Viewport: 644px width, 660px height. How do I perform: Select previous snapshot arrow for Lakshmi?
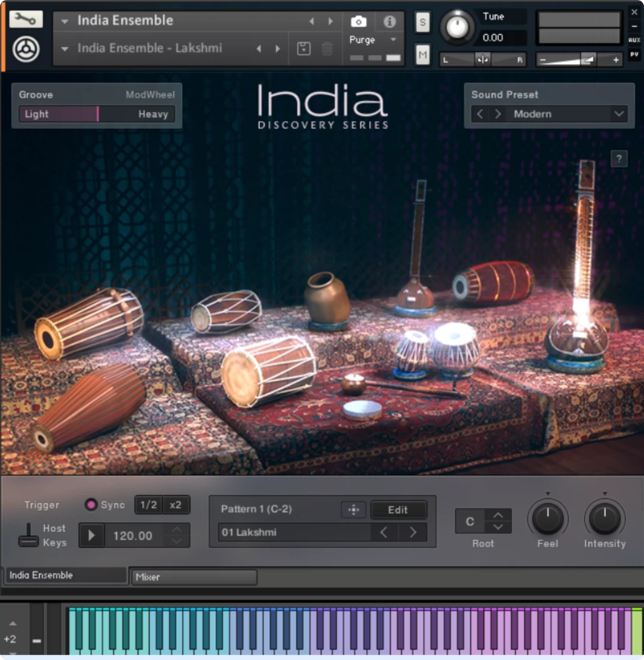(259, 48)
